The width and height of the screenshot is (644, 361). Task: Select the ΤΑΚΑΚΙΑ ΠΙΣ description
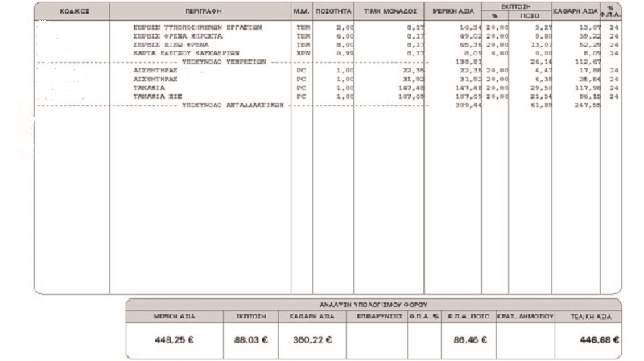pyautogui.click(x=158, y=96)
